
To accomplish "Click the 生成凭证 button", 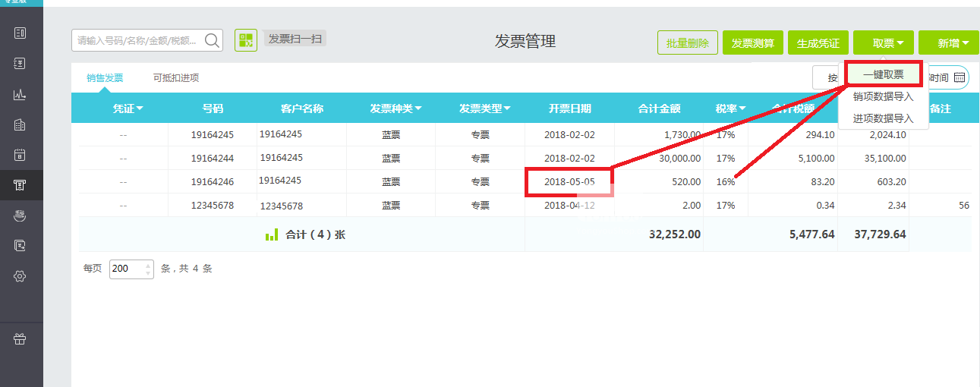I will tap(818, 43).
